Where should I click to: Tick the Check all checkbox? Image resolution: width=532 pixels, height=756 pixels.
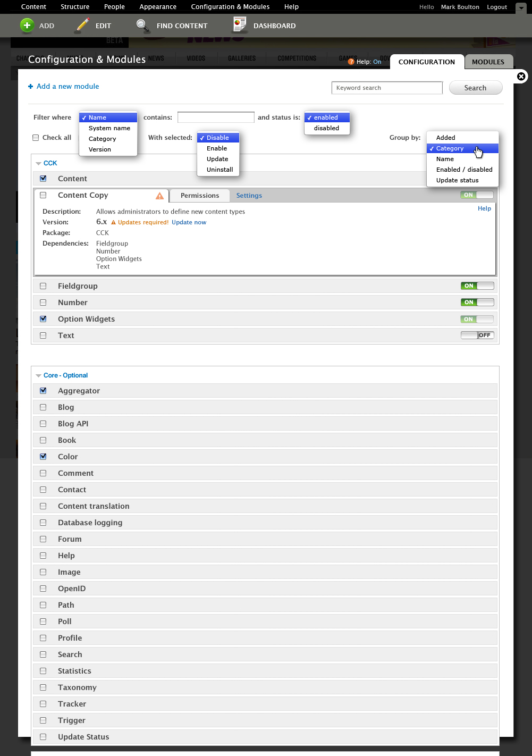pos(36,138)
